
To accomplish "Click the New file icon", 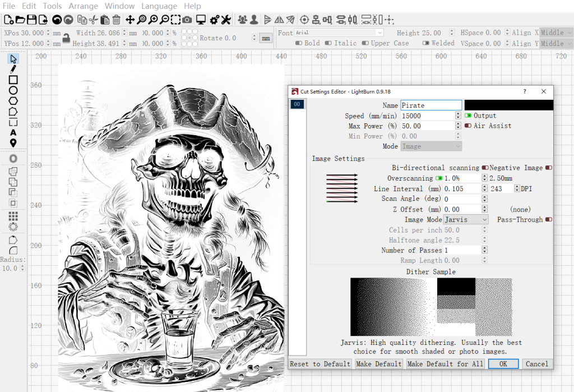I will [x=9, y=20].
